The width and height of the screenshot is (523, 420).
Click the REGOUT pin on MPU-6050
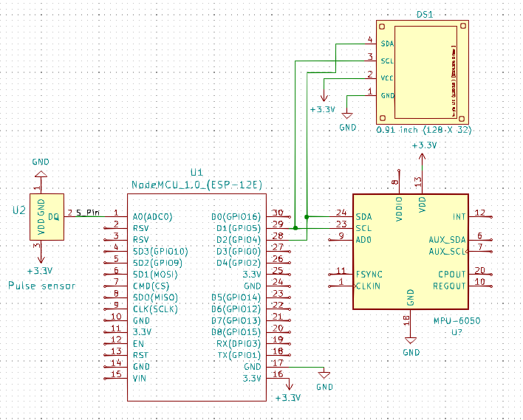(x=449, y=286)
